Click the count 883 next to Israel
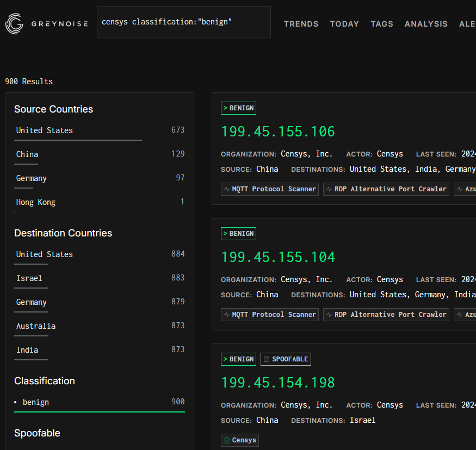The image size is (476, 450). [178, 278]
